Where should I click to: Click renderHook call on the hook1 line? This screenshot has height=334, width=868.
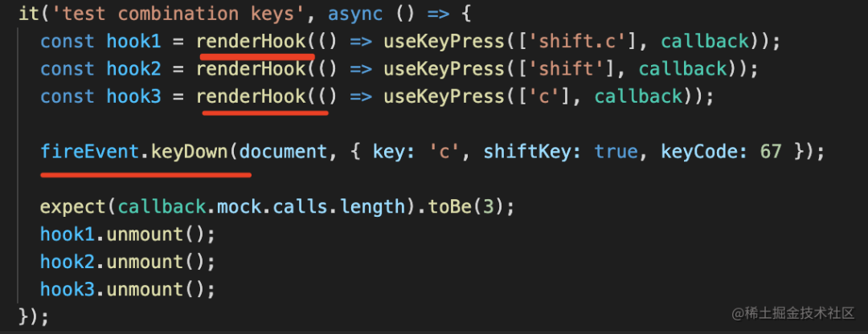click(251, 42)
